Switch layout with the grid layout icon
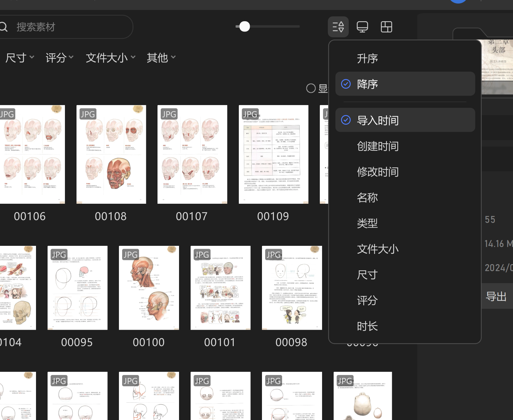Viewport: 513px width, 420px height. tap(386, 27)
